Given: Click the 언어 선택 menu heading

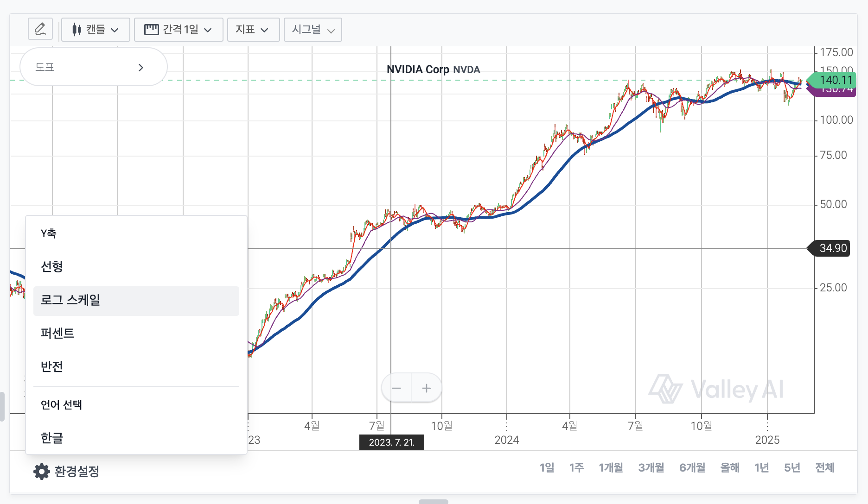Looking at the screenshot, I should click(61, 405).
